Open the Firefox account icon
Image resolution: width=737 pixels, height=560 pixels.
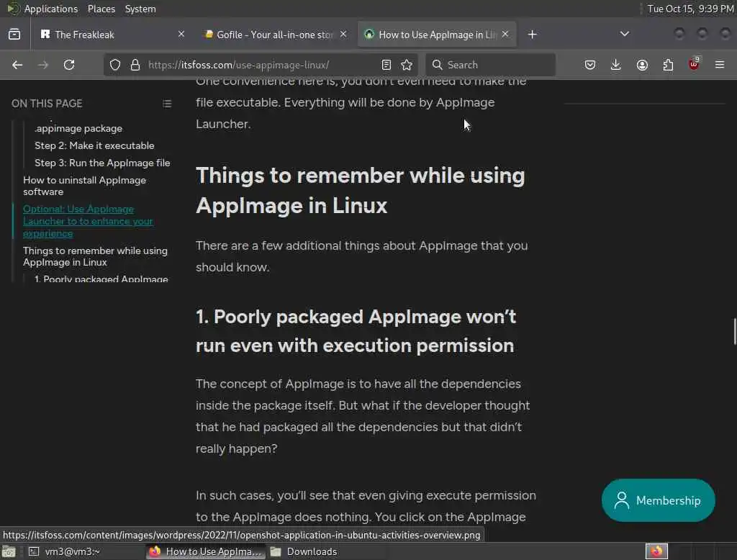pyautogui.click(x=642, y=65)
